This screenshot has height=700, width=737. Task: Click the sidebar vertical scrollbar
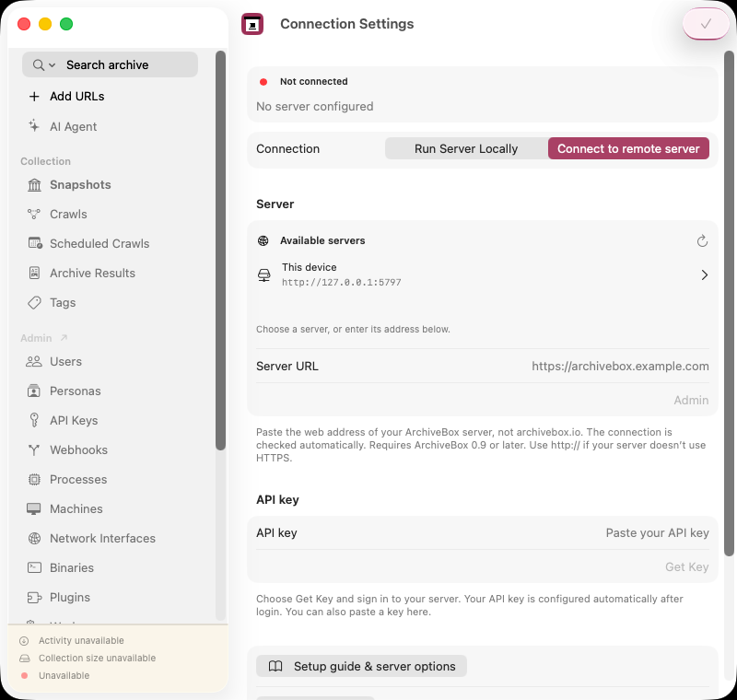click(220, 251)
